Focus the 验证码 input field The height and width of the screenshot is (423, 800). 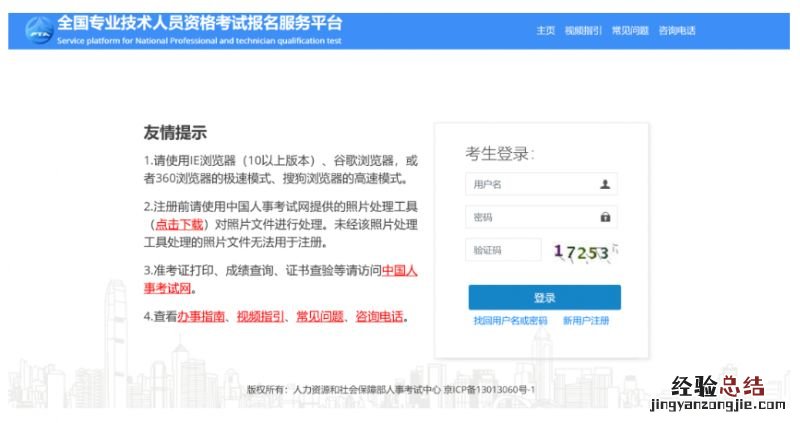(503, 250)
